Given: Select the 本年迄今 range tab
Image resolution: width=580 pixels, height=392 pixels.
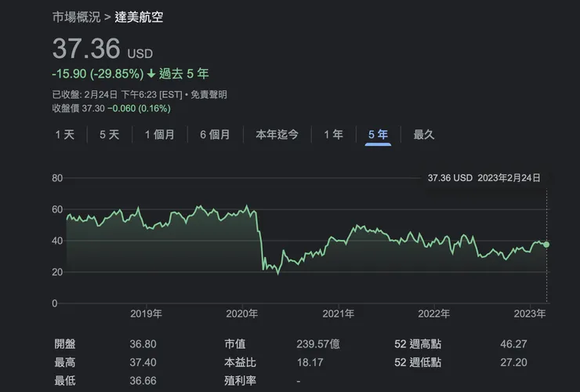Looking at the screenshot, I should coord(277,134).
